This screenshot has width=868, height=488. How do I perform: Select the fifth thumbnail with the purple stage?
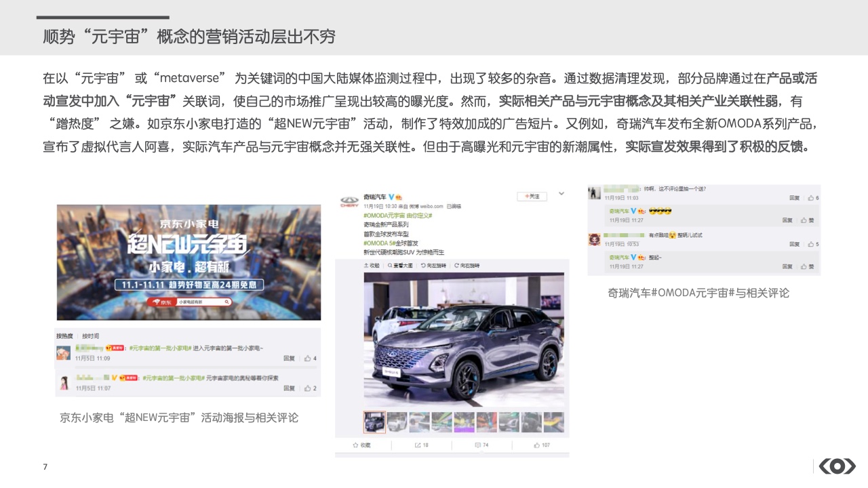[x=465, y=422]
